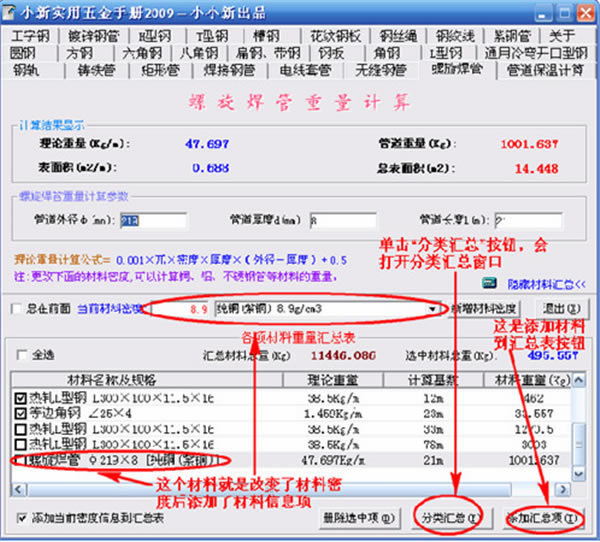Image resolution: width=600 pixels, height=542 pixels.
Task: Switch to the 钢轨 tab
Action: [x=26, y=70]
